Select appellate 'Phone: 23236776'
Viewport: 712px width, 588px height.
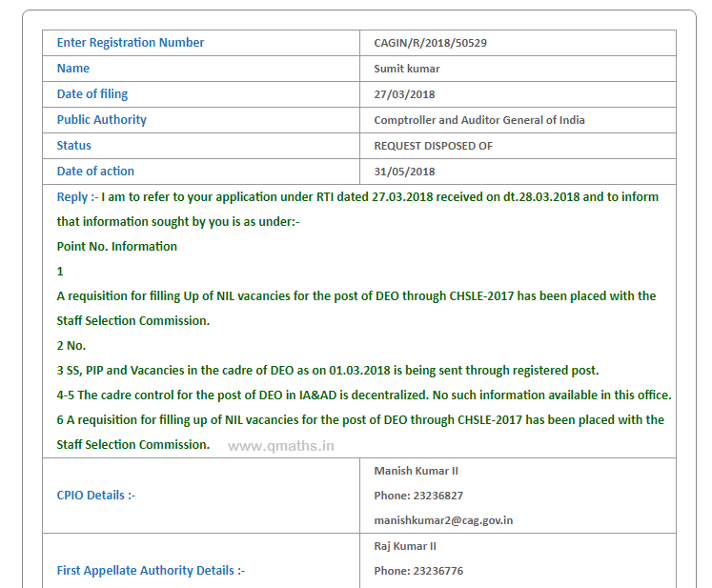pyautogui.click(x=418, y=571)
